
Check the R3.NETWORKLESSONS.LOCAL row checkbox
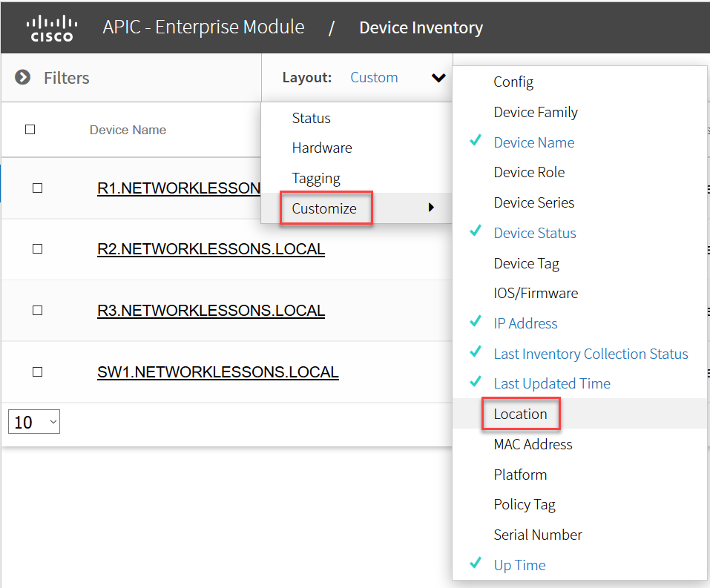coord(38,311)
